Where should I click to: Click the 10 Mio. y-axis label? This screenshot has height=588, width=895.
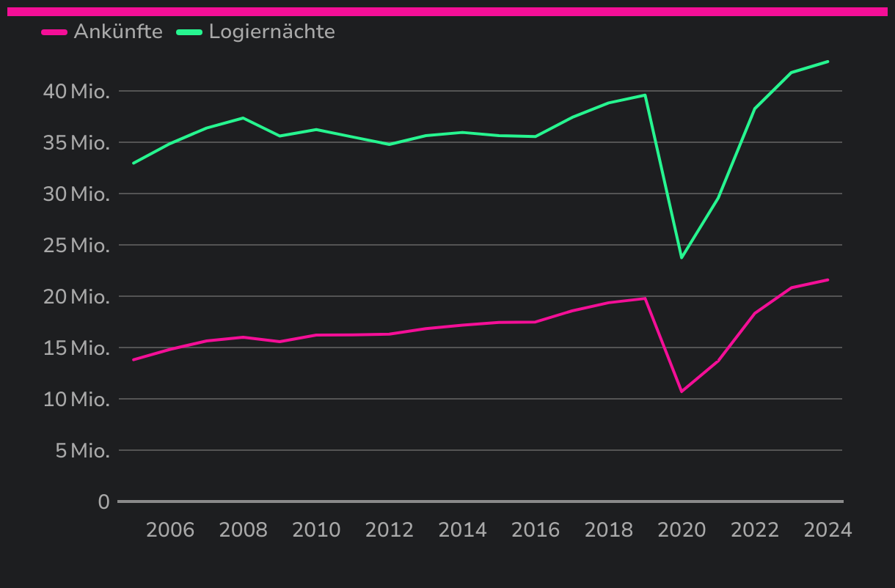coord(76,400)
